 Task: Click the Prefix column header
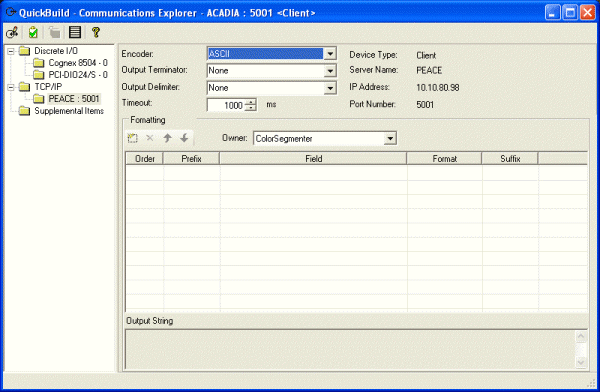191,158
